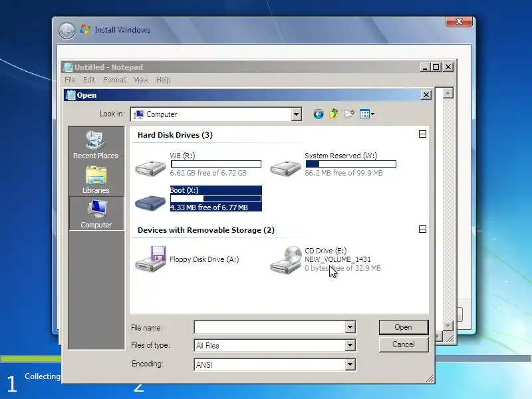Go back using the blue arrow icon
The height and width of the screenshot is (399, 532).
pyautogui.click(x=318, y=114)
